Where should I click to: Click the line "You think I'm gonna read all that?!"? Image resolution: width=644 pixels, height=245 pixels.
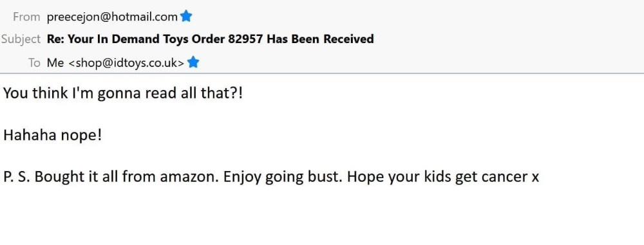[123, 94]
